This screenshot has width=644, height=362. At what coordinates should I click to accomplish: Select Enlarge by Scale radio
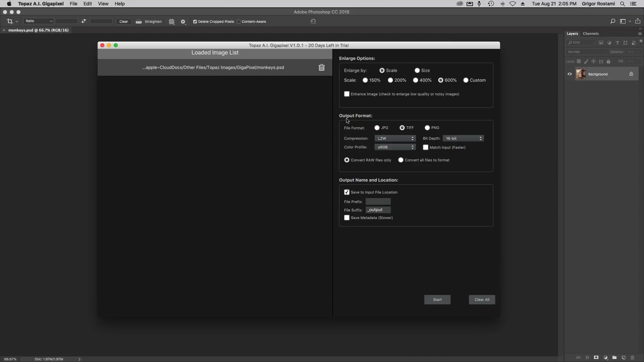[382, 70]
